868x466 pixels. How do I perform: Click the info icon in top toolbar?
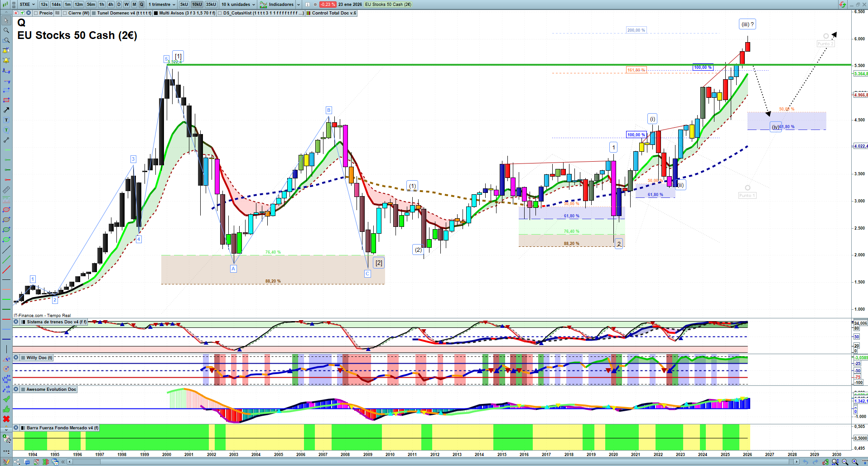[x=308, y=5]
